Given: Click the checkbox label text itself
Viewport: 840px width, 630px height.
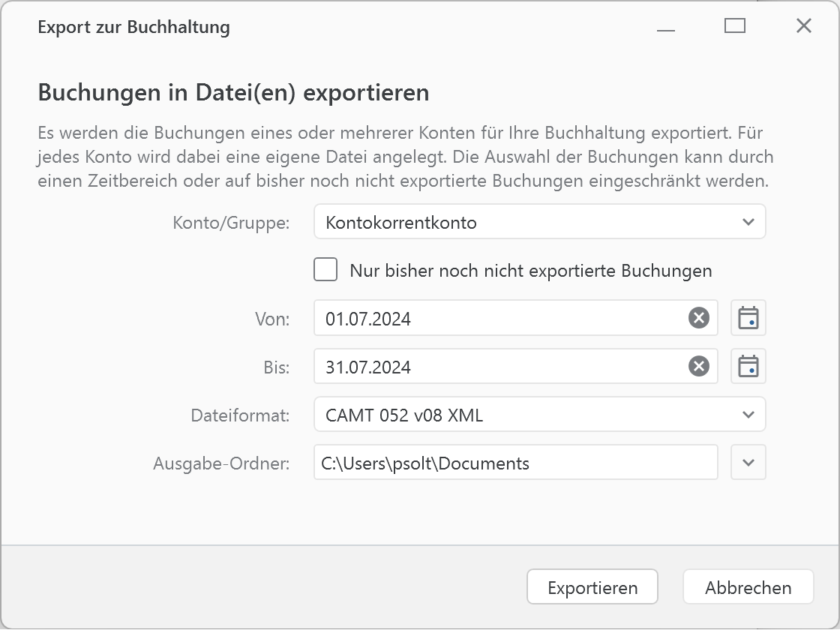Looking at the screenshot, I should point(531,271).
